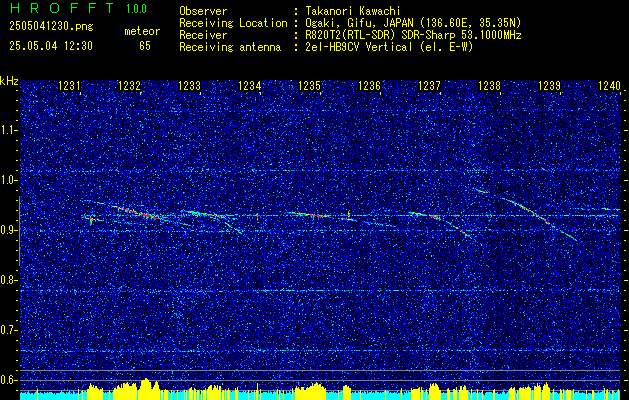The height and width of the screenshot is (400, 629).
Task: Click the gray vertical range bar beside 0.9
Action: click(19, 231)
